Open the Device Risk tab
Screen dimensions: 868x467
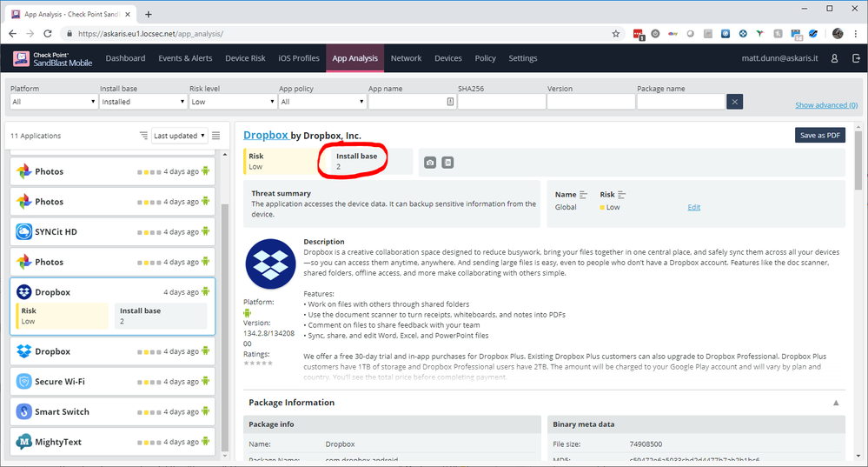pos(245,58)
